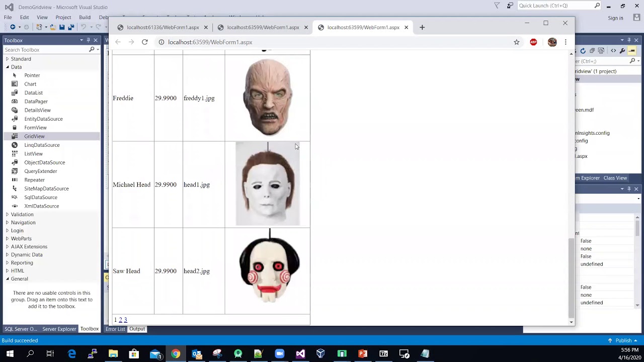This screenshot has width=644, height=362.
Task: Switch to the Class View tab
Action: pos(615,178)
